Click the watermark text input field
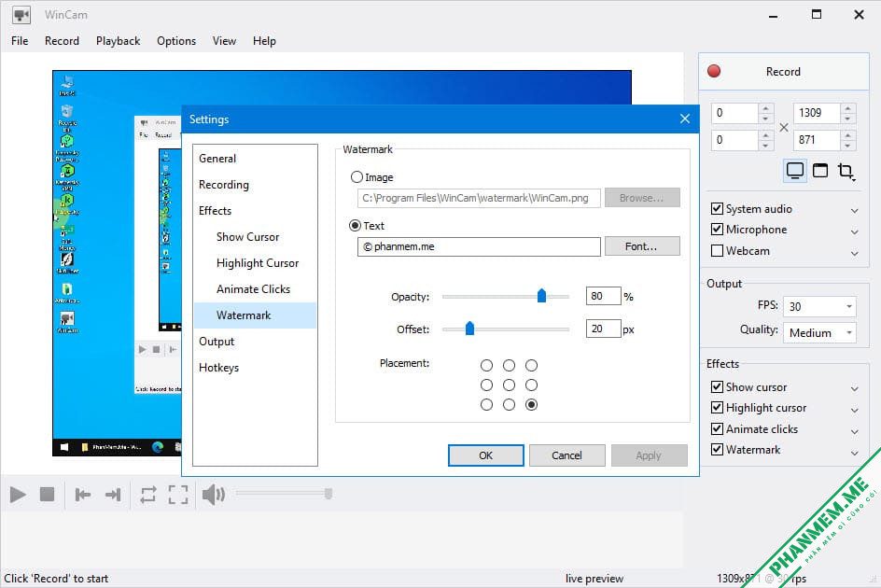 coord(479,246)
